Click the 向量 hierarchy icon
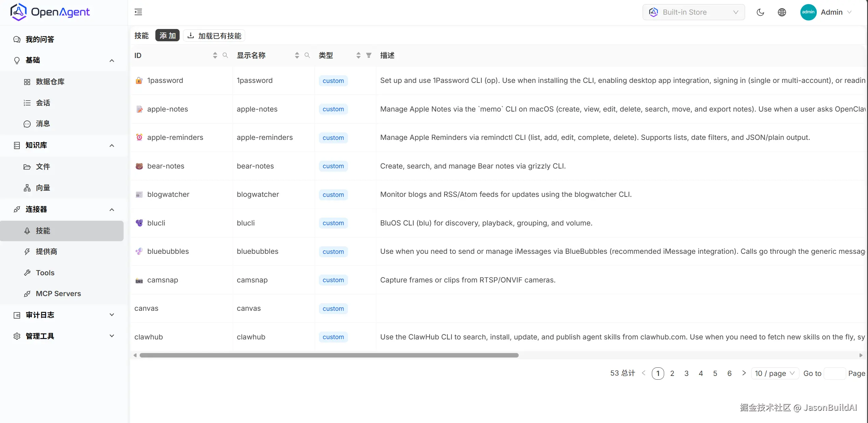This screenshot has height=423, width=868. click(27, 188)
